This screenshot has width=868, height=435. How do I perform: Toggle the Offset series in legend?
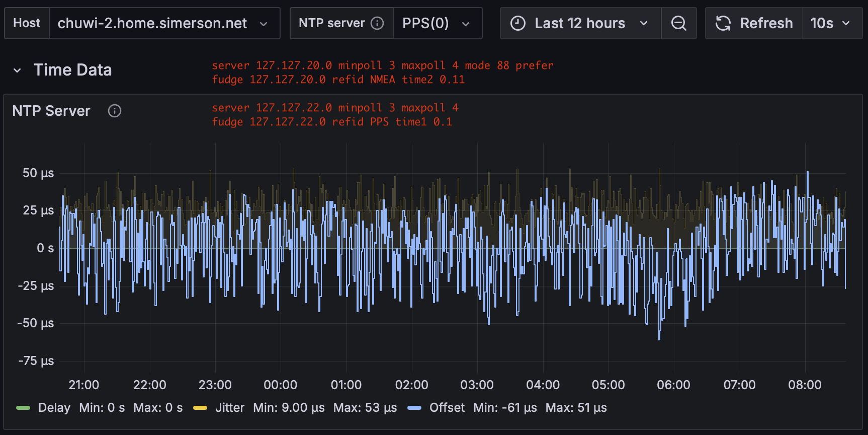(x=447, y=408)
